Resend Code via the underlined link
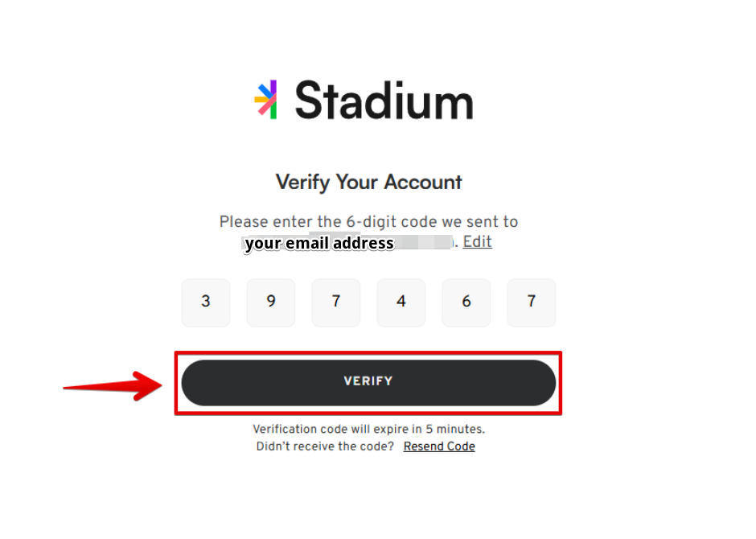This screenshot has width=756, height=539. [439, 446]
